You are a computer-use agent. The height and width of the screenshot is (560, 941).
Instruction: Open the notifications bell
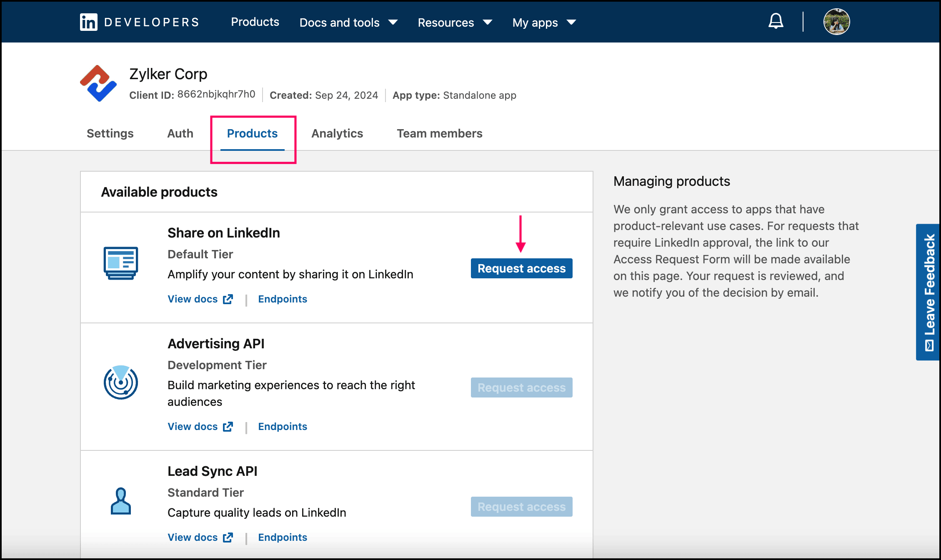pos(776,21)
